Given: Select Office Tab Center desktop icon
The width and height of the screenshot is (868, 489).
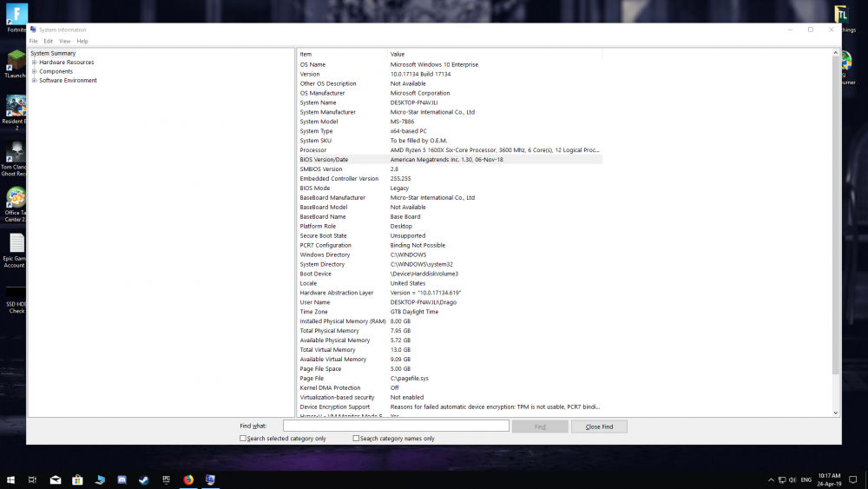Looking at the screenshot, I should [16, 204].
